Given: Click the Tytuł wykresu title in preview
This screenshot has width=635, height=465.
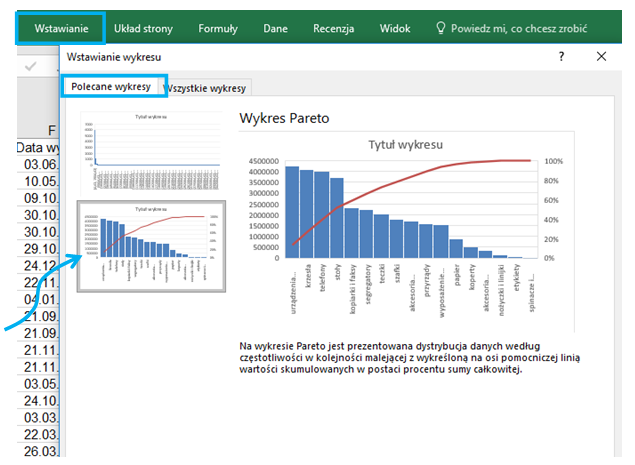Looking at the screenshot, I should (405, 145).
